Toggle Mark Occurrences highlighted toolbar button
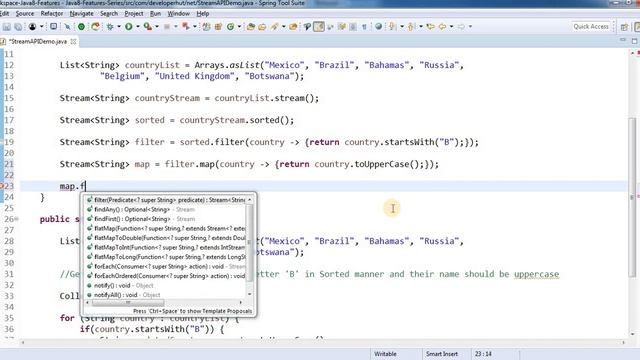The image size is (640, 360). click(x=319, y=27)
